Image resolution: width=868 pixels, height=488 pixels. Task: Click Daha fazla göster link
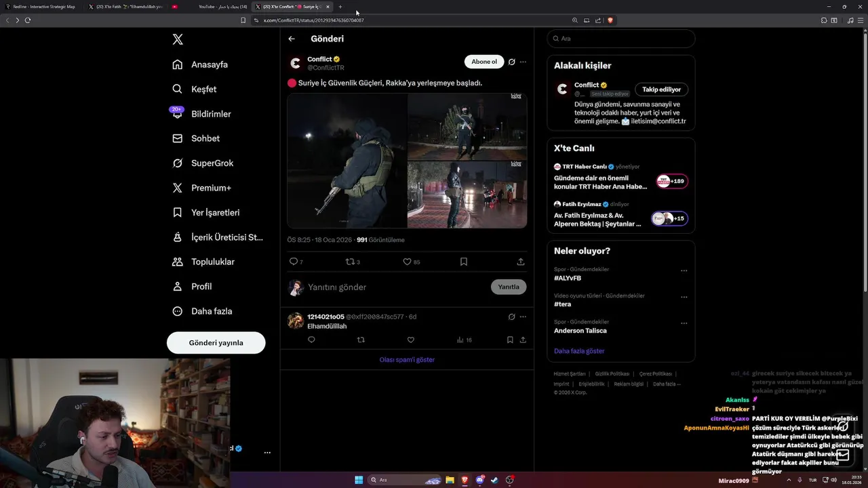[579, 351]
